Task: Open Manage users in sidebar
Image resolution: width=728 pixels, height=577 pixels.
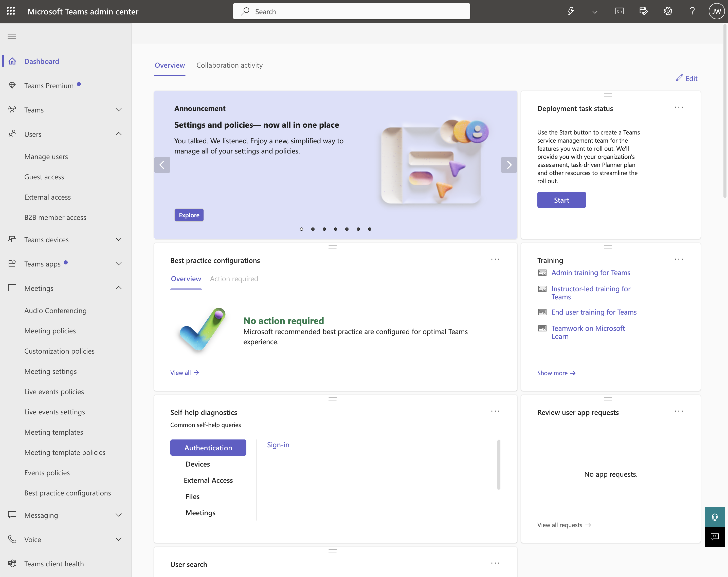Action: [x=46, y=157]
